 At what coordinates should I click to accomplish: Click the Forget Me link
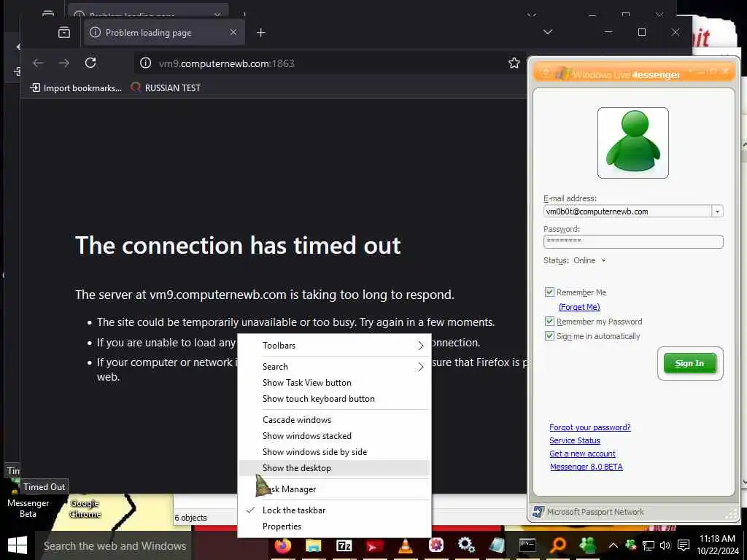(x=578, y=307)
